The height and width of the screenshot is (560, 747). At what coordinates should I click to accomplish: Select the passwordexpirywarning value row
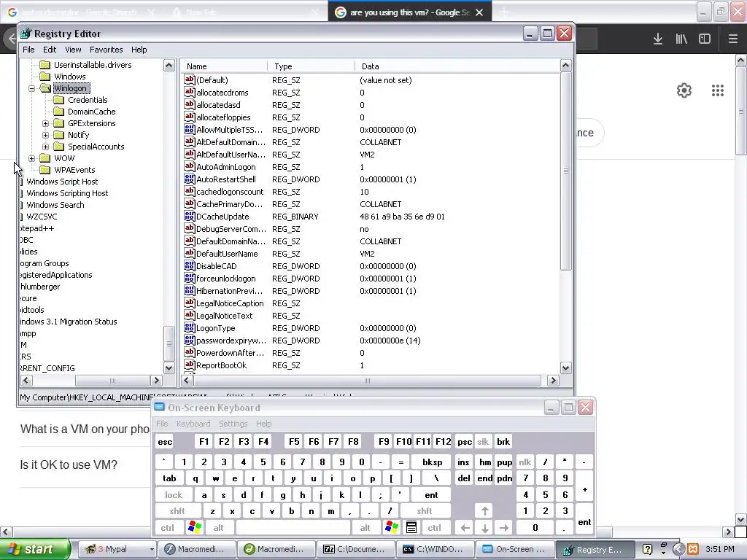[x=371, y=341]
